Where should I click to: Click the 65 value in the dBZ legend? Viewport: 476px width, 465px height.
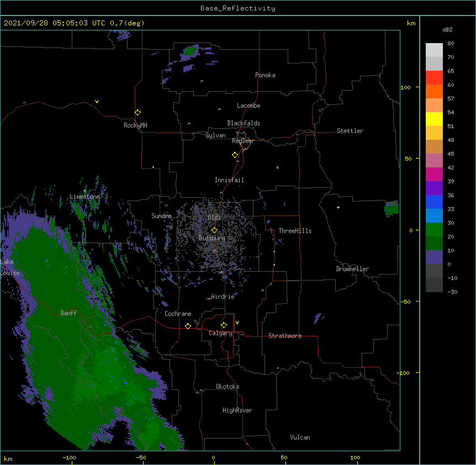tap(451, 71)
